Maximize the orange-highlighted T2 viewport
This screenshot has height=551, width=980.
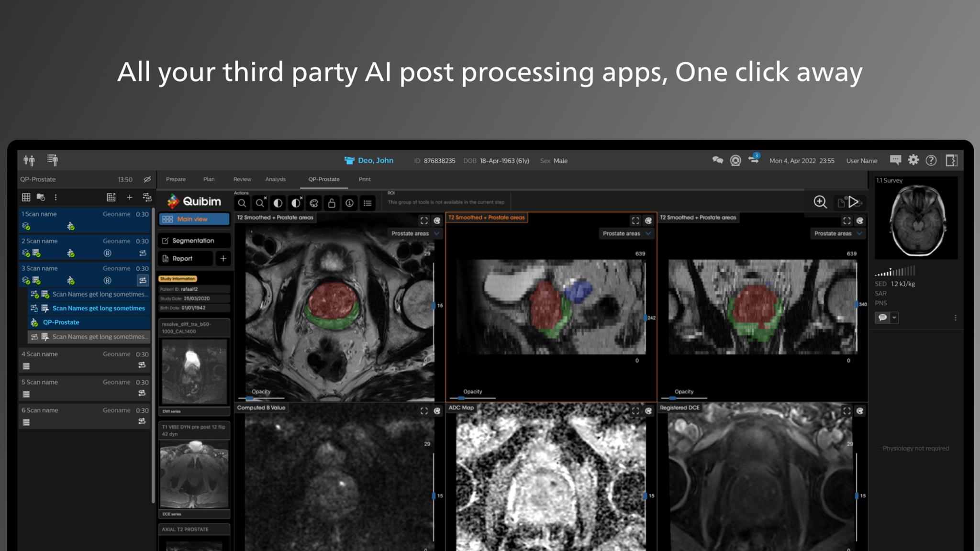coord(635,220)
